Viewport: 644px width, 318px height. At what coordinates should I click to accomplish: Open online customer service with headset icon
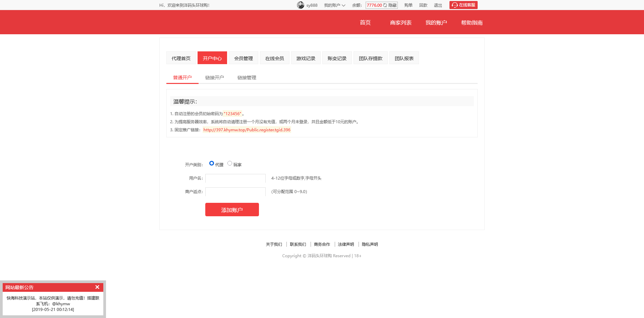[x=463, y=5]
